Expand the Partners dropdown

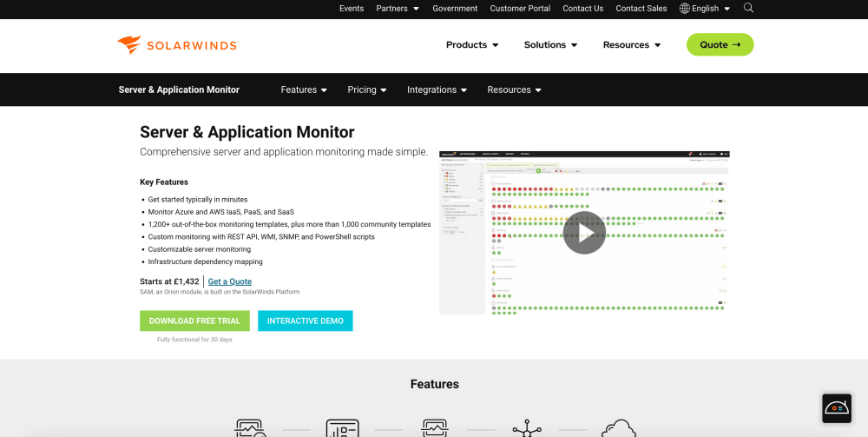[x=398, y=9]
